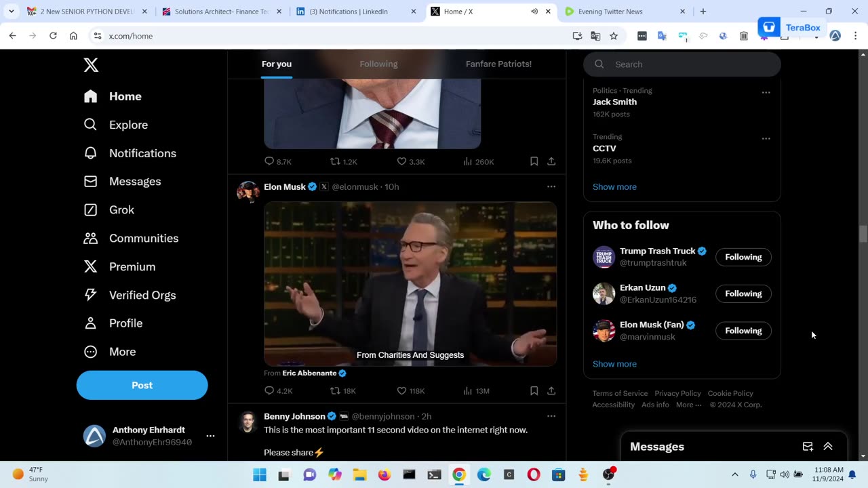Show hidden system tray icons

[x=734, y=474]
